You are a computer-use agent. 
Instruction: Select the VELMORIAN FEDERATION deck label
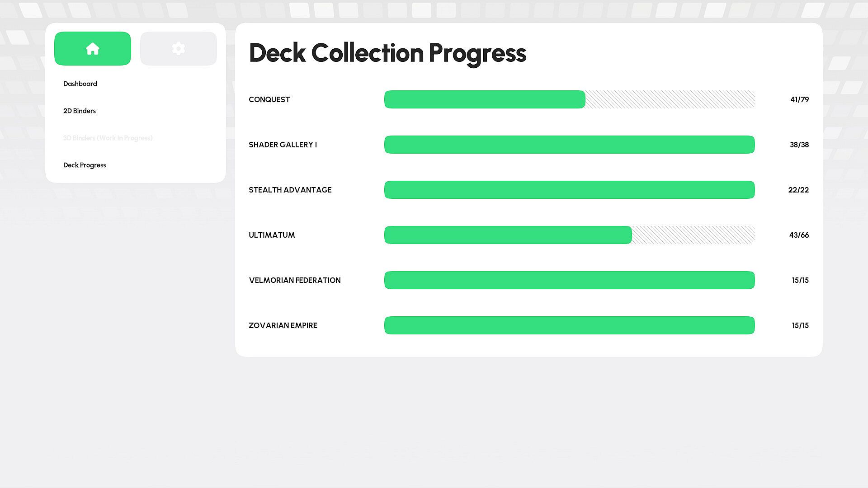[x=295, y=280]
